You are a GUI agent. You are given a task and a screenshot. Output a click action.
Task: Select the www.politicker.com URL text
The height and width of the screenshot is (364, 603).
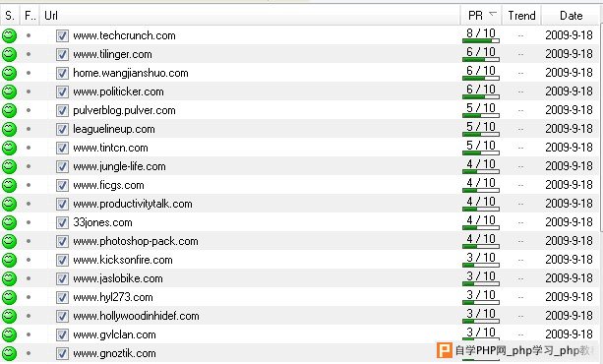pyautogui.click(x=118, y=91)
